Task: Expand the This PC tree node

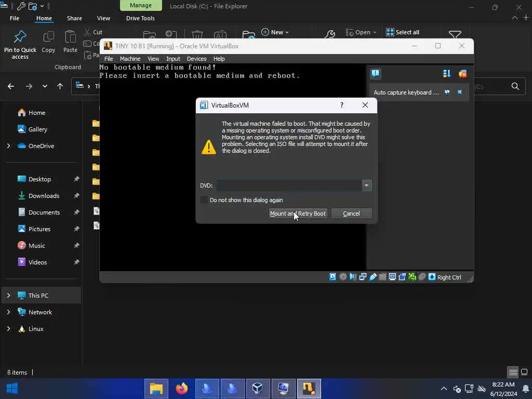Action: pos(9,296)
